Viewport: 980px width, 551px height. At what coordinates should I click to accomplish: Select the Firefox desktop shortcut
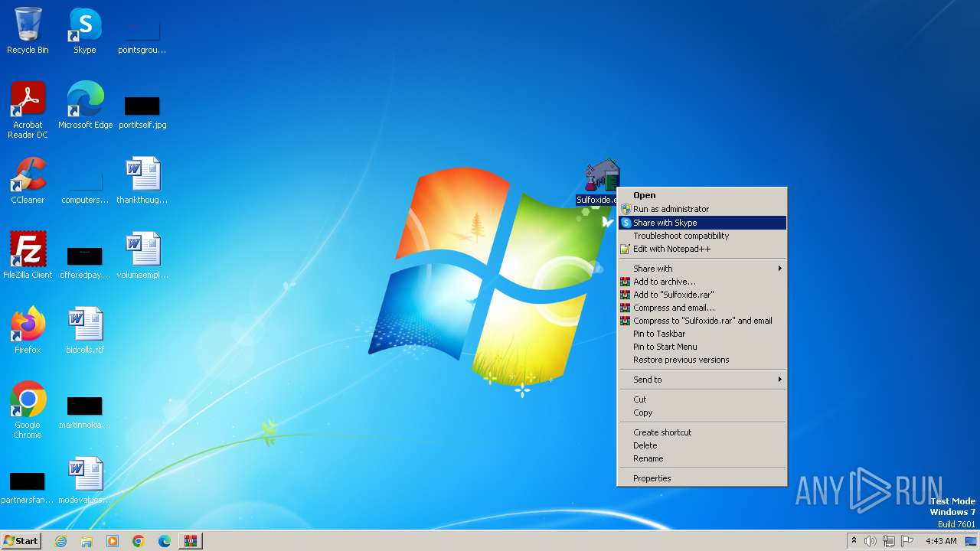(x=28, y=331)
